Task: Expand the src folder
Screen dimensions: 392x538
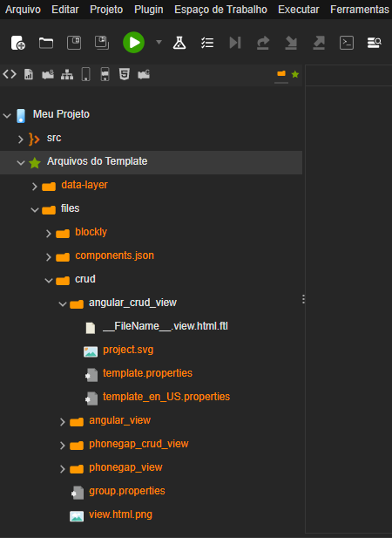Action: point(21,139)
